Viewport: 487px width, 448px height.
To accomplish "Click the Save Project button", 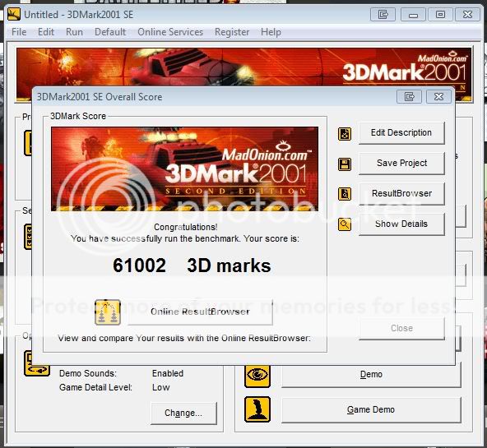I will 401,164.
